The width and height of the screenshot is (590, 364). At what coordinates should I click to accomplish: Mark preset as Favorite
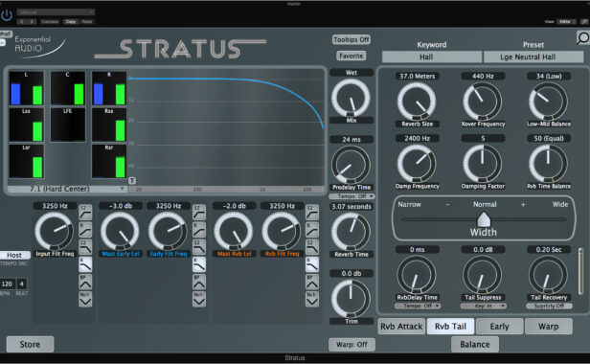[352, 56]
